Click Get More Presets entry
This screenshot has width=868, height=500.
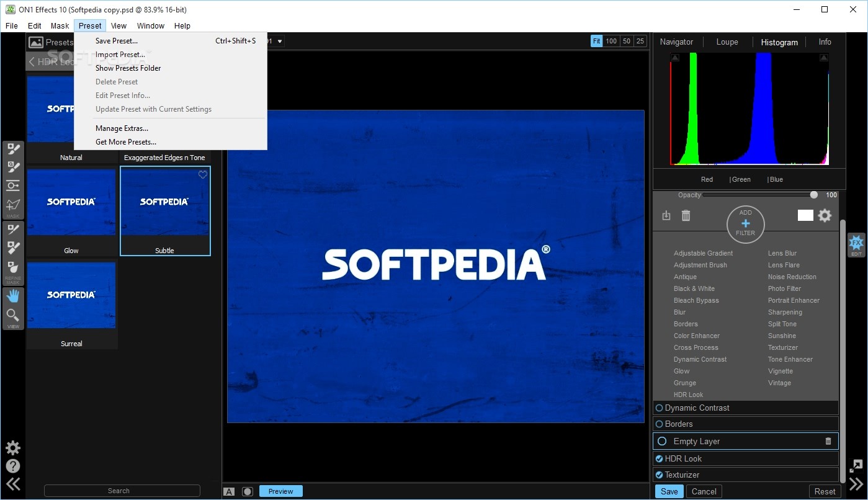[x=126, y=142]
